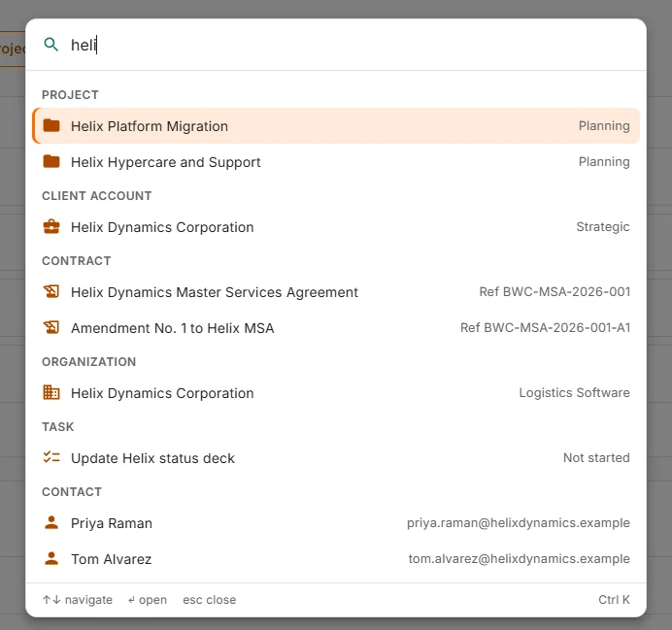The width and height of the screenshot is (672, 630).
Task: Select Helix Hypercare and Support result
Action: click(x=336, y=162)
